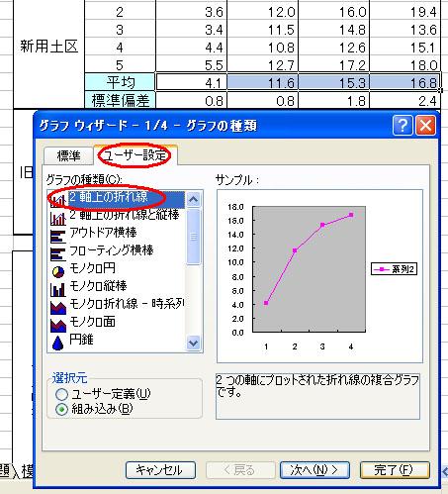Pick the アウトドア横棒 chart type icon
This screenshot has height=494, width=448.
(58, 236)
